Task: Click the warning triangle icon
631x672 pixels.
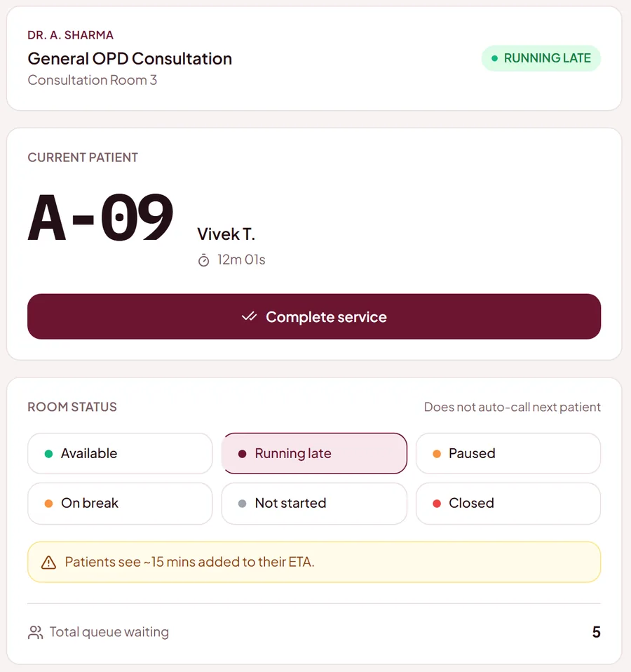Action: click(48, 563)
